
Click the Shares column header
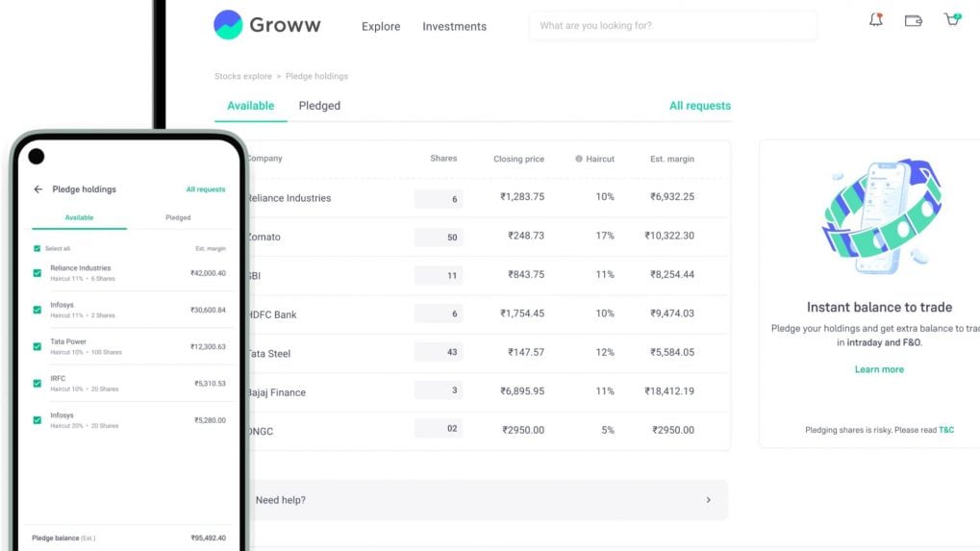click(x=443, y=158)
